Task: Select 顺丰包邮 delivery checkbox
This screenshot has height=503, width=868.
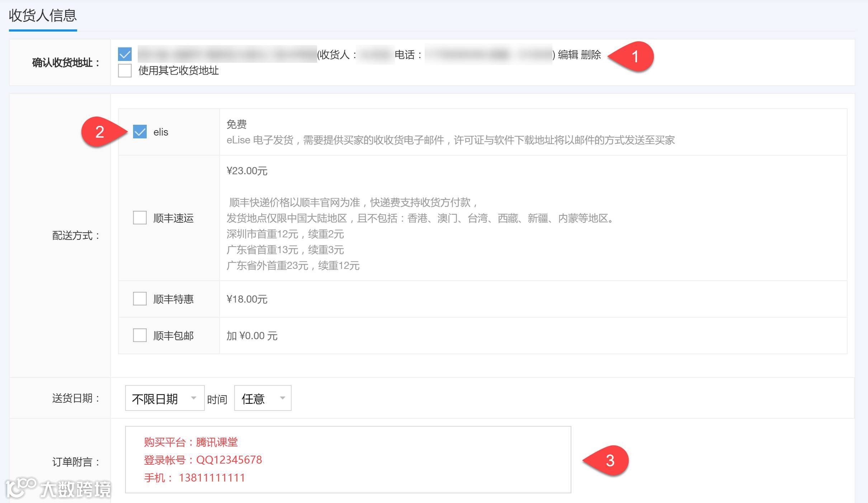Action: click(140, 335)
